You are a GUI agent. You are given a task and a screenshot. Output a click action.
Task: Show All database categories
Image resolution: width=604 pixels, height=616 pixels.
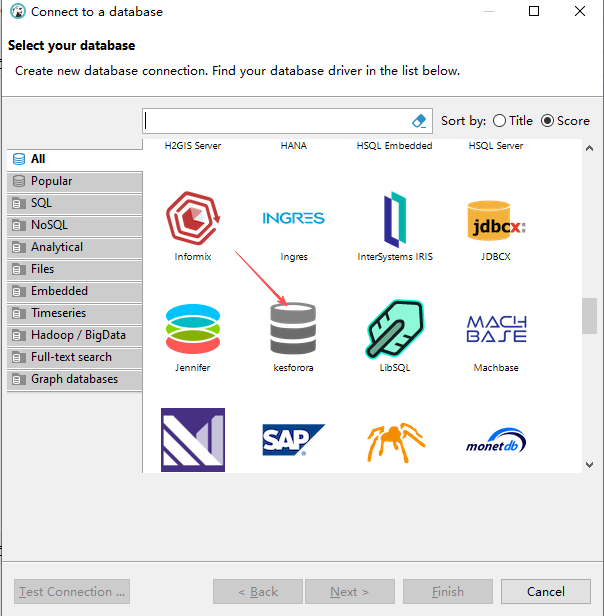coord(75,159)
